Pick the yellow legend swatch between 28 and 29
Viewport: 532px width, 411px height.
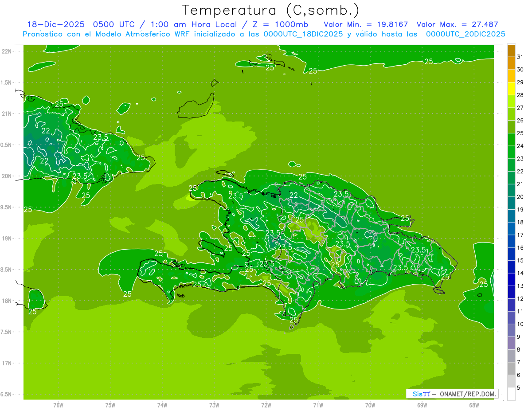[x=511, y=89]
